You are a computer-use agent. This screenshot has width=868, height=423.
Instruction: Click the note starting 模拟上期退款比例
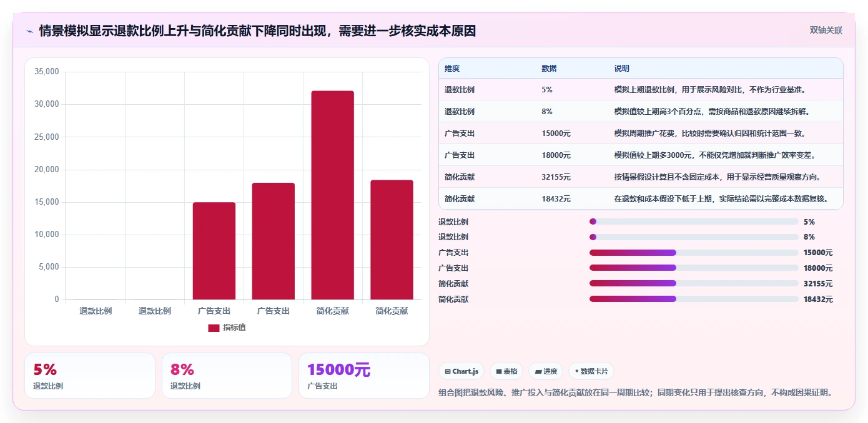pos(711,90)
